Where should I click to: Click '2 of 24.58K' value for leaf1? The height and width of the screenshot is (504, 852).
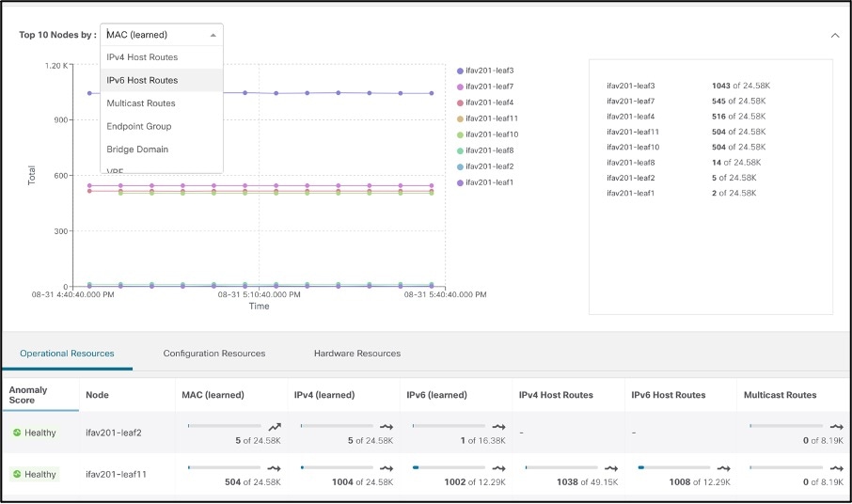(734, 193)
